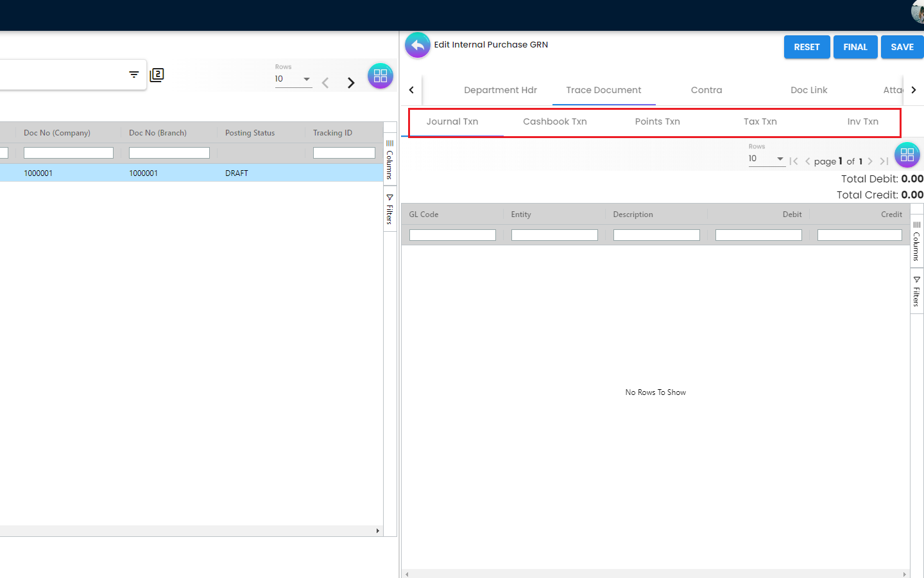Switch to the Cashbook Txn tab
Viewport: 924px width, 578px height.
click(x=554, y=121)
